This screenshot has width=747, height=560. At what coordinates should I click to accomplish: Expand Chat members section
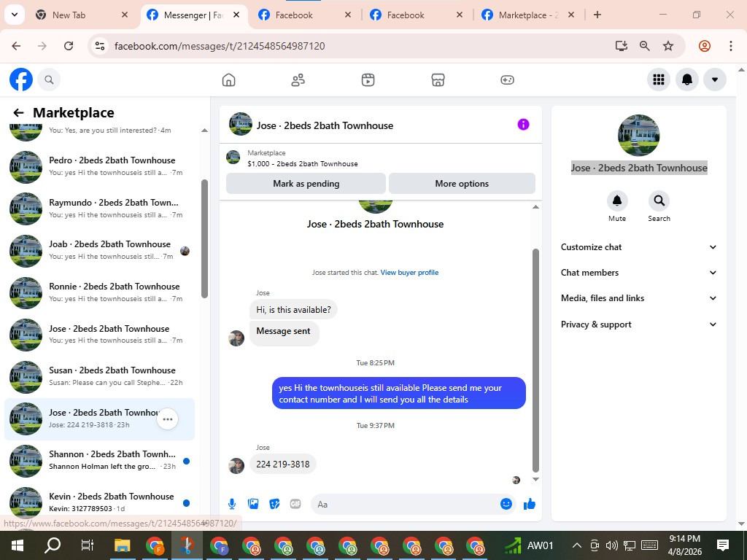coord(638,273)
